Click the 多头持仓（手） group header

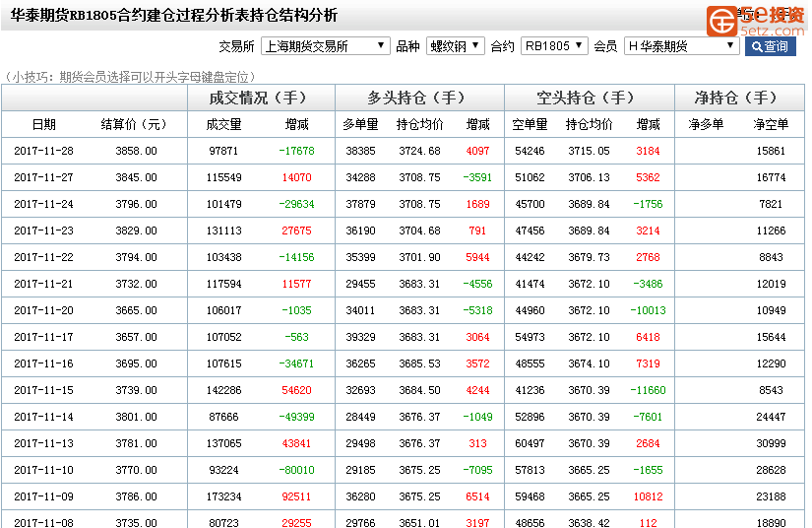point(419,98)
